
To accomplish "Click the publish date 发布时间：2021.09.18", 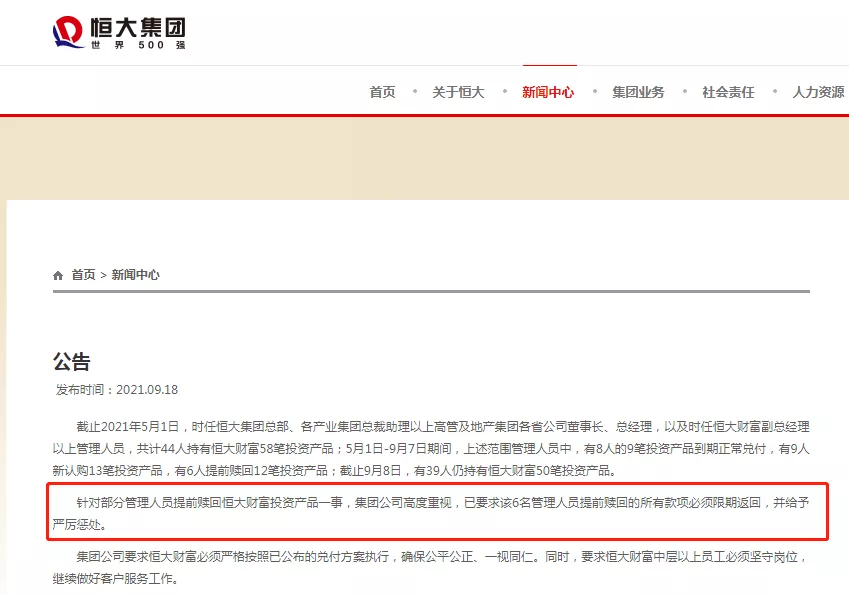I will click(x=117, y=390).
